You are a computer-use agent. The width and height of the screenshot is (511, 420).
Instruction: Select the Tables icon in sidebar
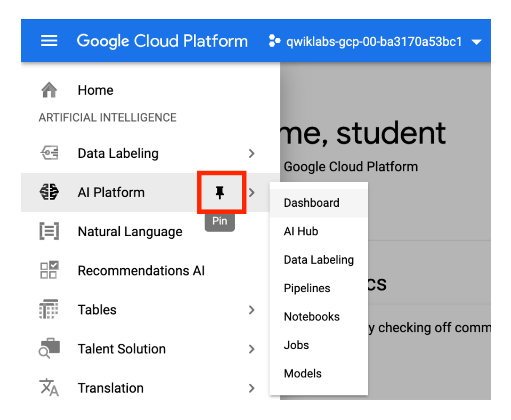(x=48, y=310)
